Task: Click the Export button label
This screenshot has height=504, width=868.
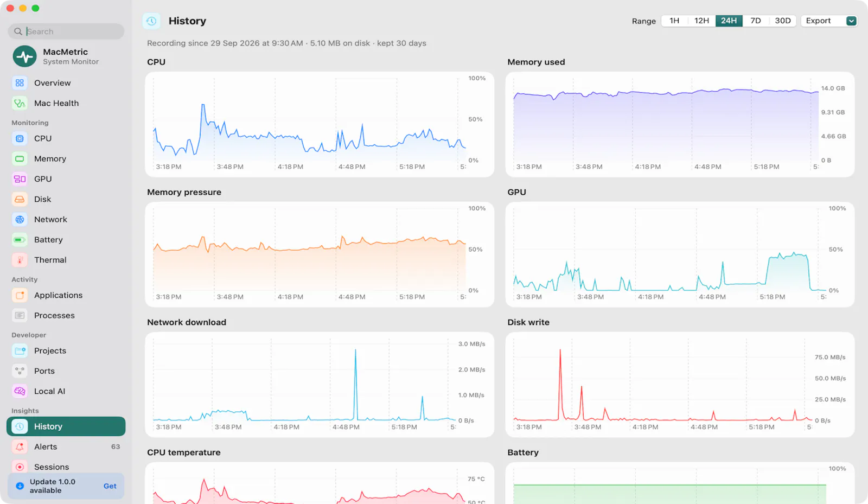Action: pos(818,21)
